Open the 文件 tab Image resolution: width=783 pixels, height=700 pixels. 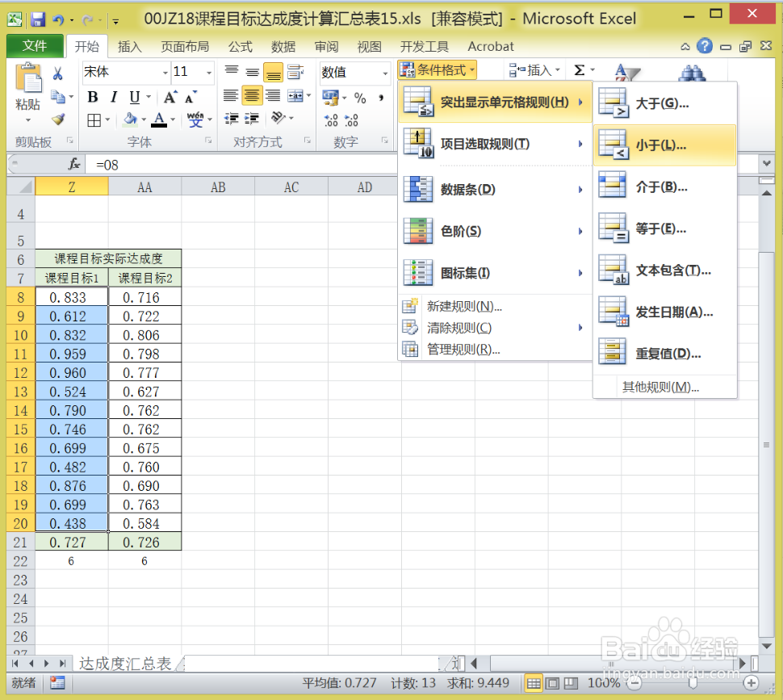35,46
